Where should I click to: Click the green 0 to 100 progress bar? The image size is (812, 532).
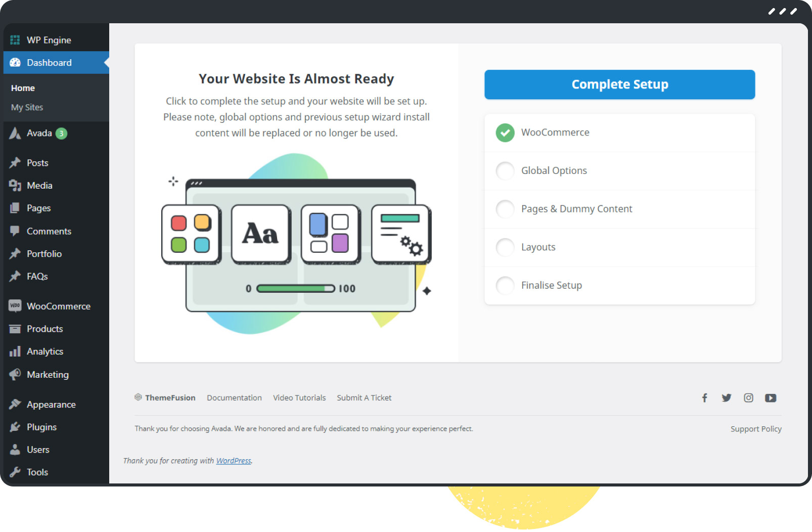pyautogui.click(x=296, y=288)
